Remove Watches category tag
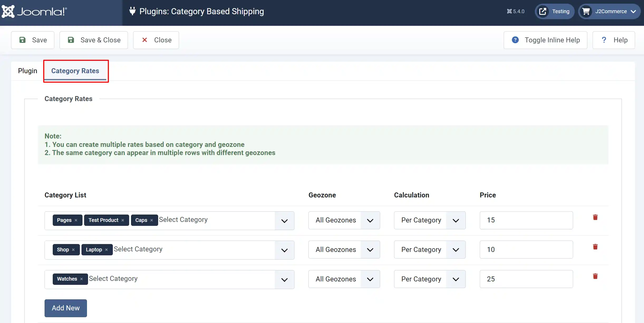The height and width of the screenshot is (323, 644). 81,279
